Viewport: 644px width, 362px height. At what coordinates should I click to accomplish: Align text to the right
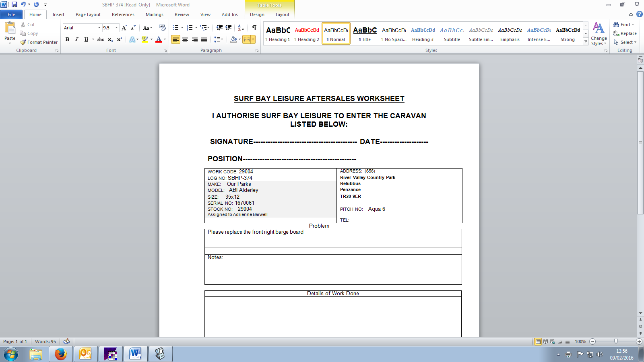tap(195, 39)
